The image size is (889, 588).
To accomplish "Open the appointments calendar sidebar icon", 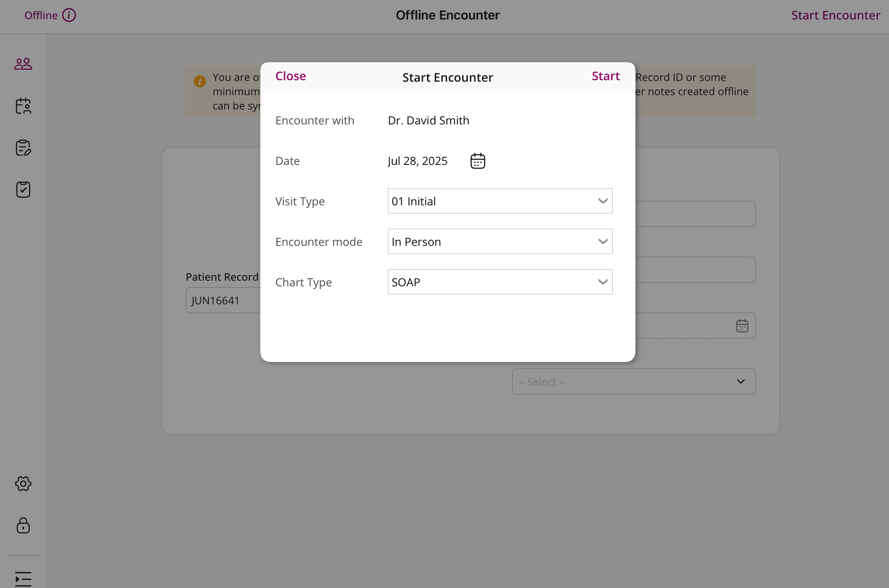I will pos(23,106).
